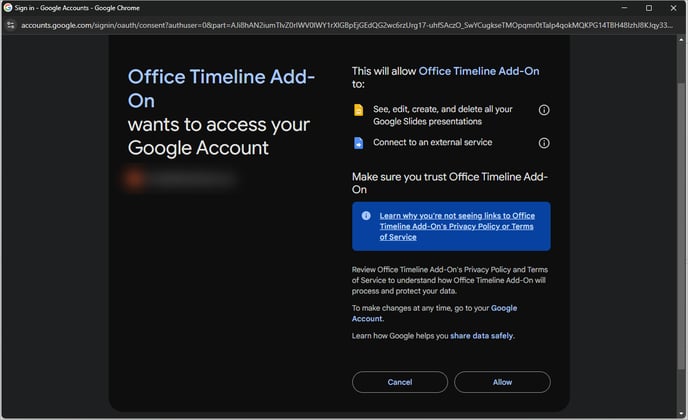Click the scrollbar down arrow
The height and width of the screenshot is (420, 688).
[x=681, y=413]
